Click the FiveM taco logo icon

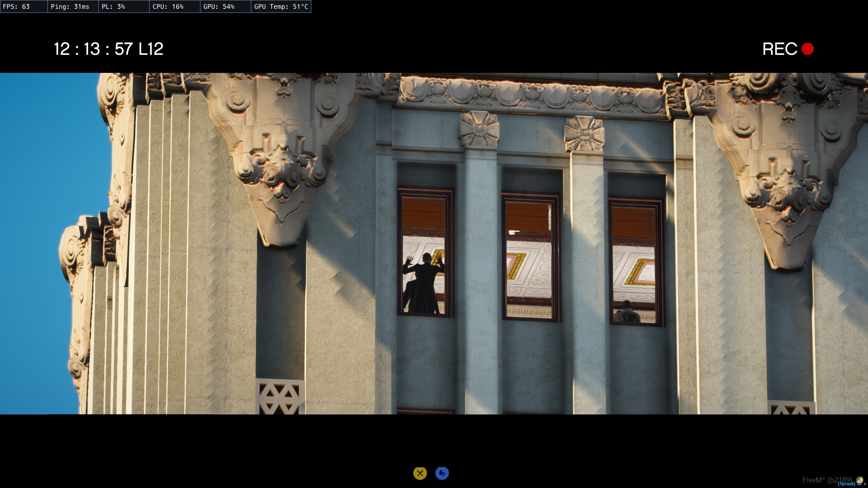[859, 480]
